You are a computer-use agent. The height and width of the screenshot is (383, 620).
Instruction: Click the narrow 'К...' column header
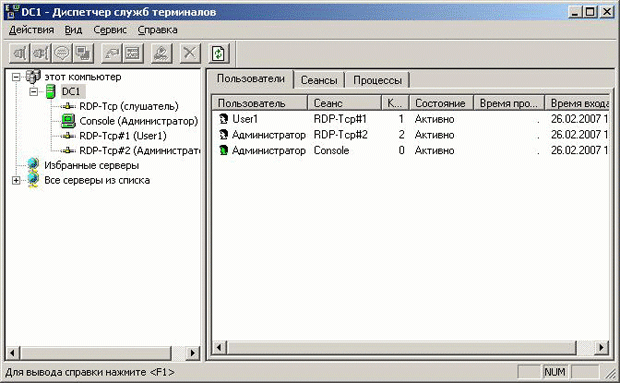pyautogui.click(x=395, y=103)
